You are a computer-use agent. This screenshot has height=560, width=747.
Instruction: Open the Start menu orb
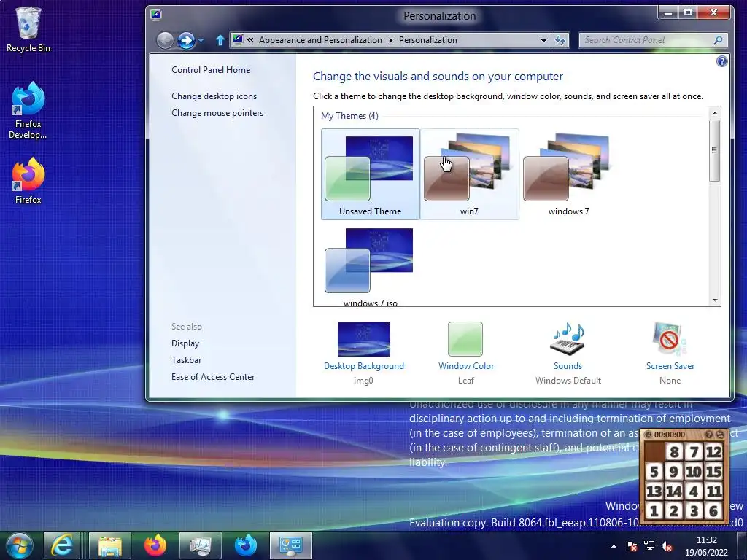[20, 545]
